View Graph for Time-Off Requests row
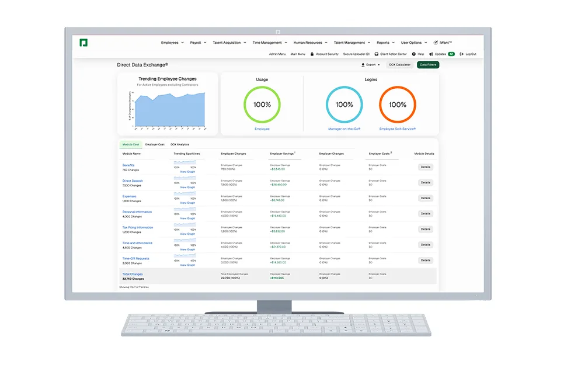588x368 pixels. point(187,265)
